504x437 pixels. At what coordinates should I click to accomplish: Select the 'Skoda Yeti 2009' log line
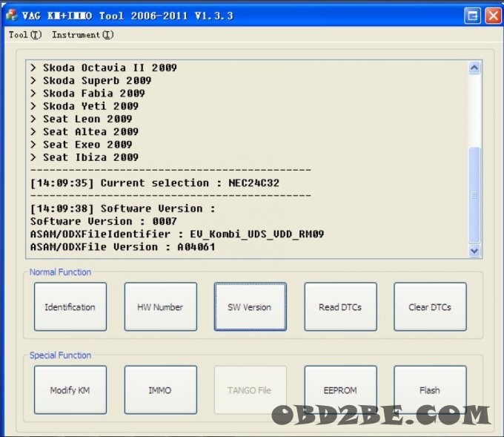(84, 106)
